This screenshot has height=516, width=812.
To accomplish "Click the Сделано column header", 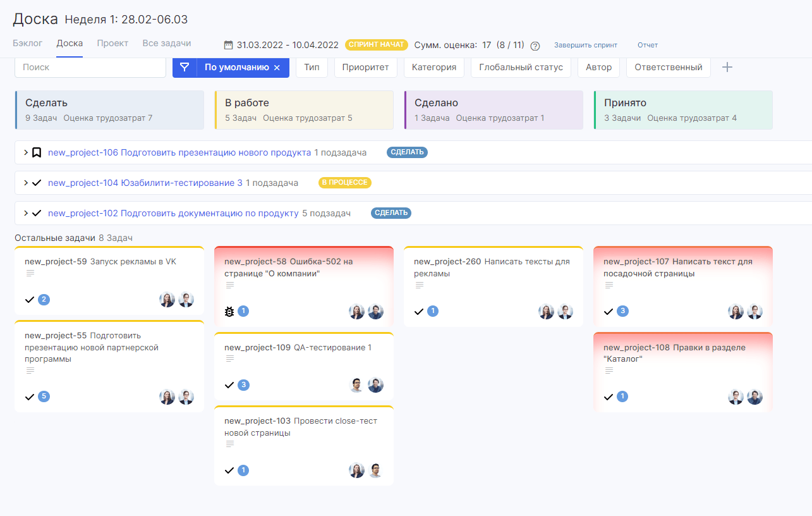I will [x=494, y=109].
